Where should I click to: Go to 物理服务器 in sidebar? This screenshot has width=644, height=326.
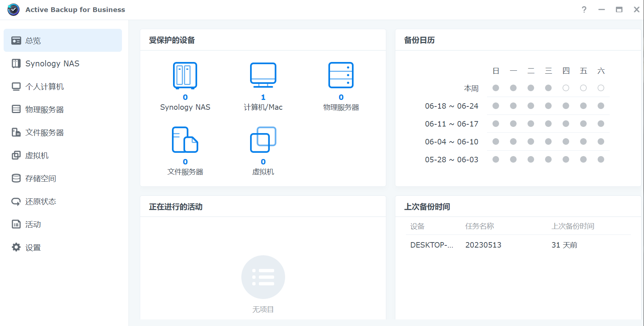point(63,109)
